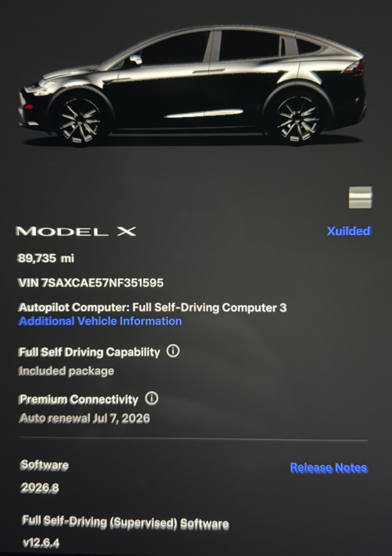Screen dimensions: 392x556
Task: Tap the VIN 7SAXCAE57NF351595 text
Action: [x=91, y=283]
